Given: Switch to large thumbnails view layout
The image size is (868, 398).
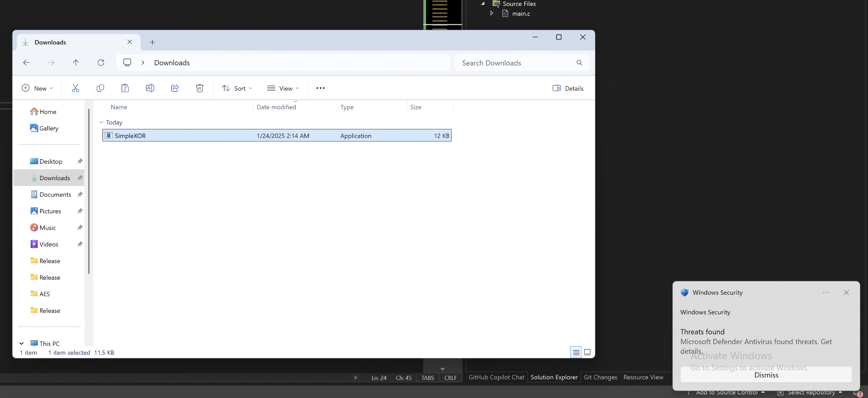Looking at the screenshot, I should click(587, 352).
